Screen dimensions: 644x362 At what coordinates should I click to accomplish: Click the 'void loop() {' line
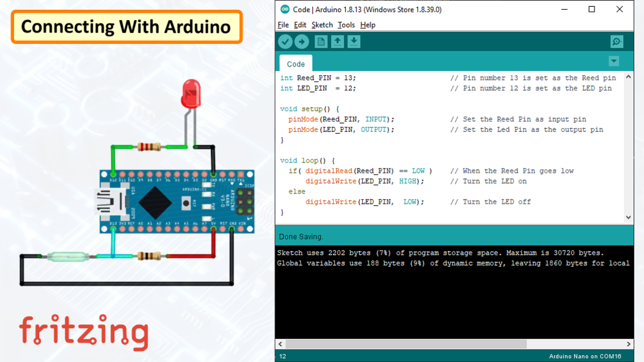pyautogui.click(x=307, y=161)
